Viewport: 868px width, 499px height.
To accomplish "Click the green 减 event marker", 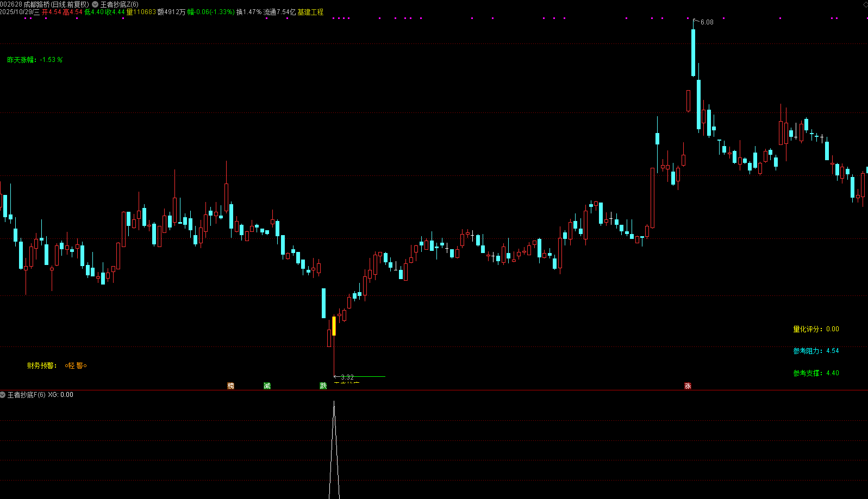I will click(267, 386).
